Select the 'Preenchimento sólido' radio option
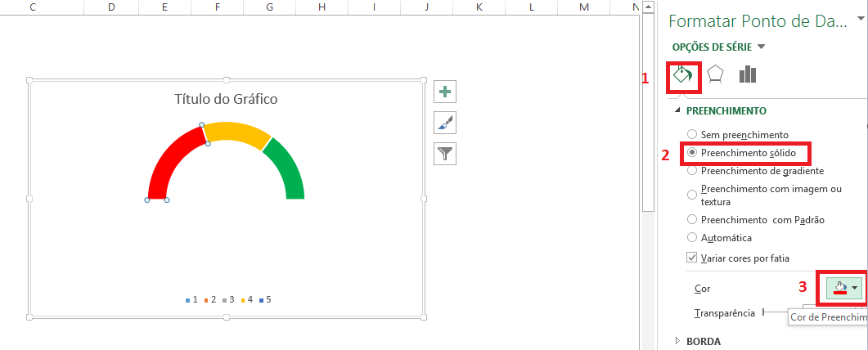This screenshot has width=868, height=350. pos(693,152)
